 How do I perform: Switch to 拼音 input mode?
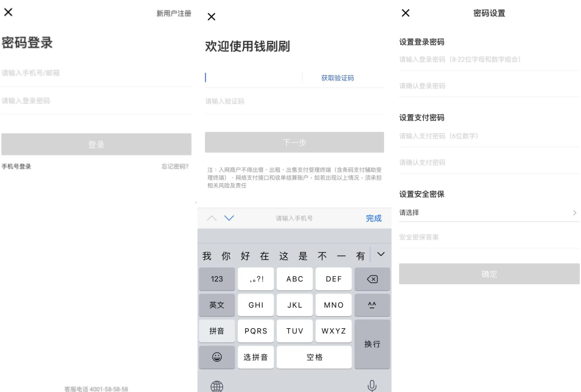(217, 331)
